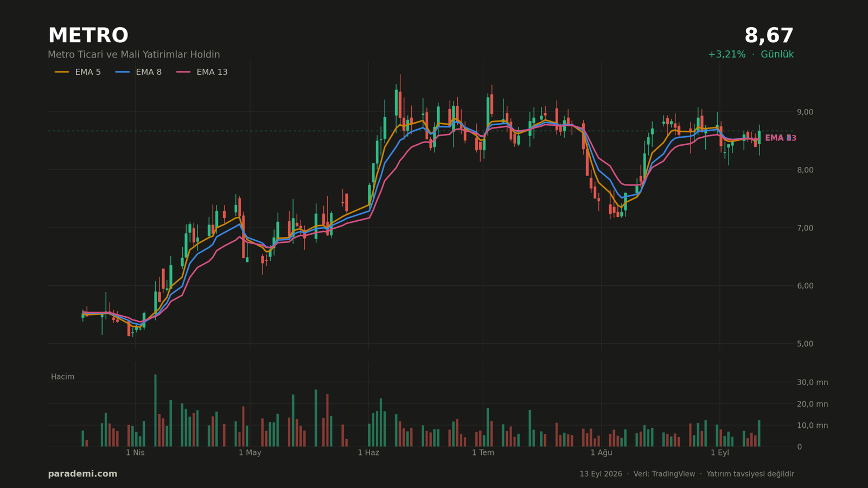
Task: Click the 'Yatırım tavsiyesi değildir' disclaimer
Action: pyautogui.click(x=750, y=474)
